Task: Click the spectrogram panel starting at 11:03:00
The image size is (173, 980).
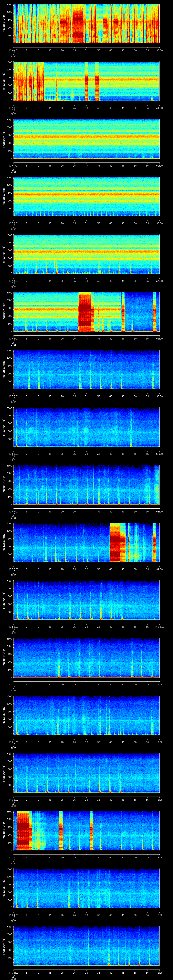Action: [x=87, y=831]
